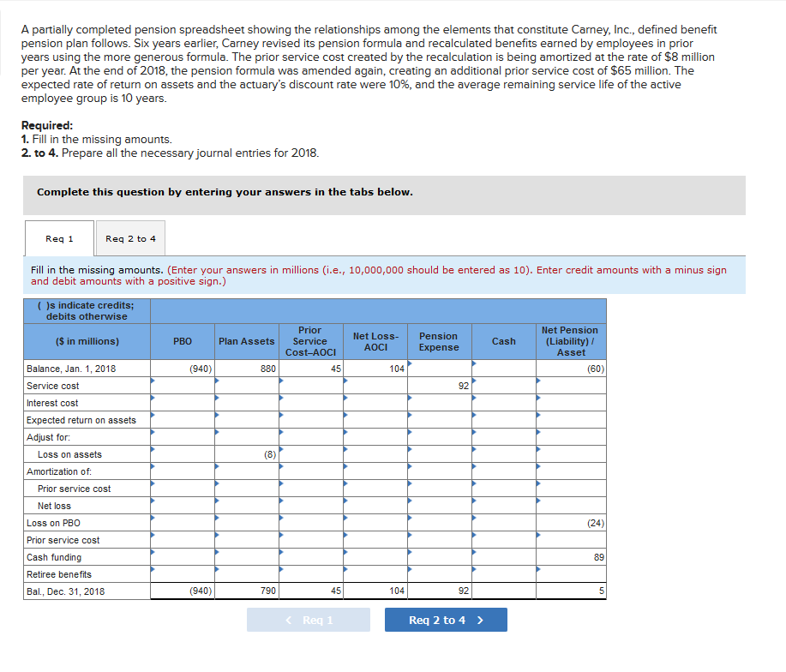
Task: Select Amortization Prior service cost AOCI cell
Action: pos(311,489)
